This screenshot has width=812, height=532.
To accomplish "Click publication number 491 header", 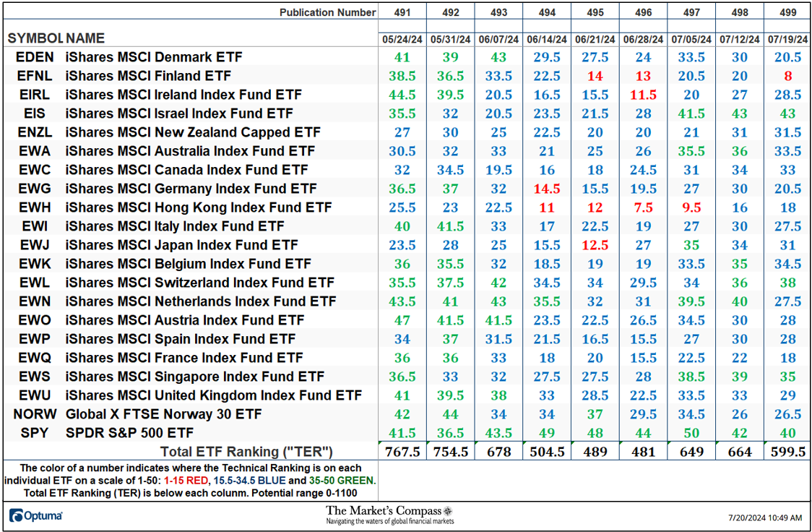I will pyautogui.click(x=402, y=12).
